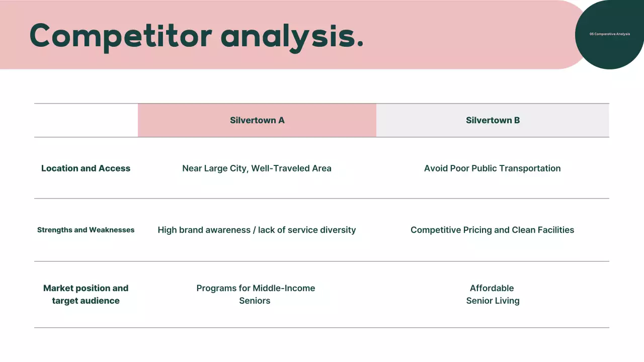644x362 pixels.
Task: Select the "Silvertown B" column header
Action: click(x=493, y=120)
